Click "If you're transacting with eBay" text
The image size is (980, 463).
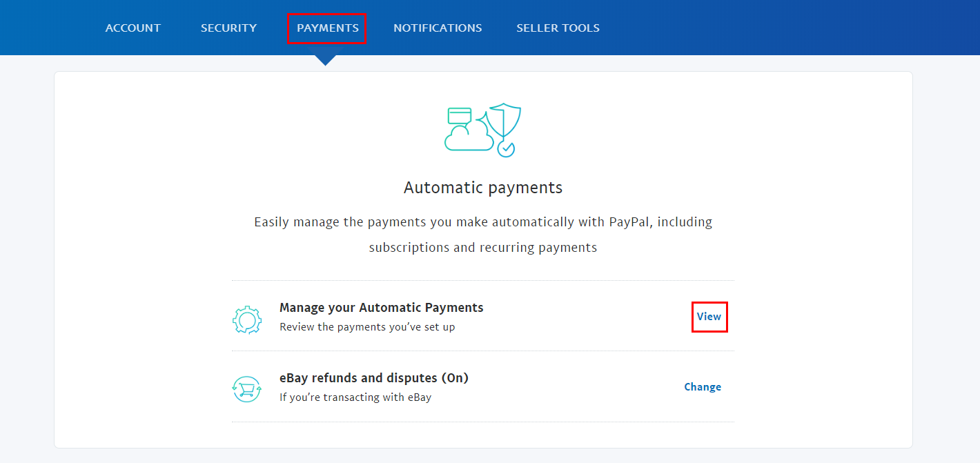click(x=355, y=397)
